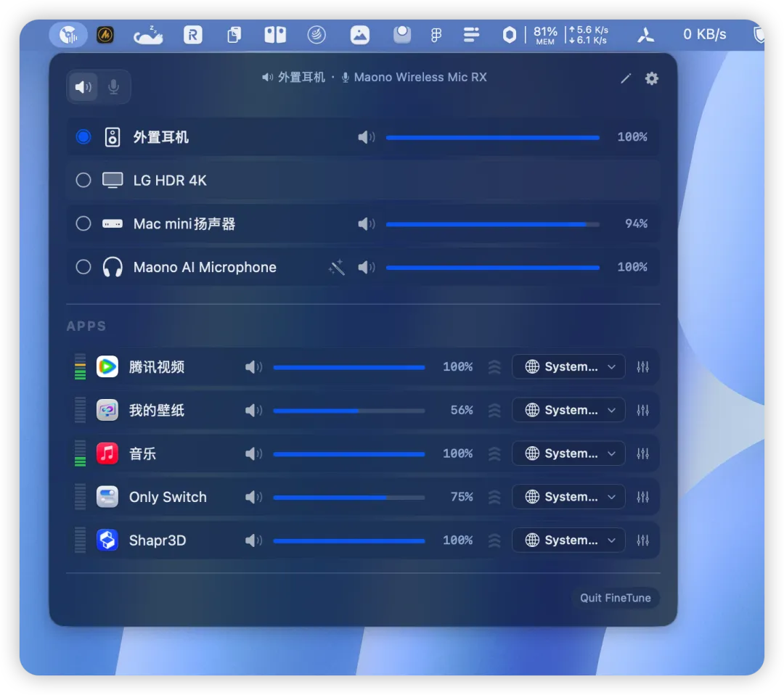Viewport: 784px width, 695px height.
Task: Mute 我的壁纸 app volume
Action: point(253,410)
